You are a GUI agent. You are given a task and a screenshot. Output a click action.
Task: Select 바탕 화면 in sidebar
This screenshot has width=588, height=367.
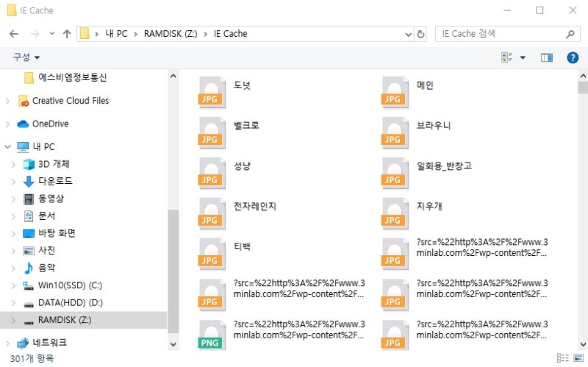[57, 233]
